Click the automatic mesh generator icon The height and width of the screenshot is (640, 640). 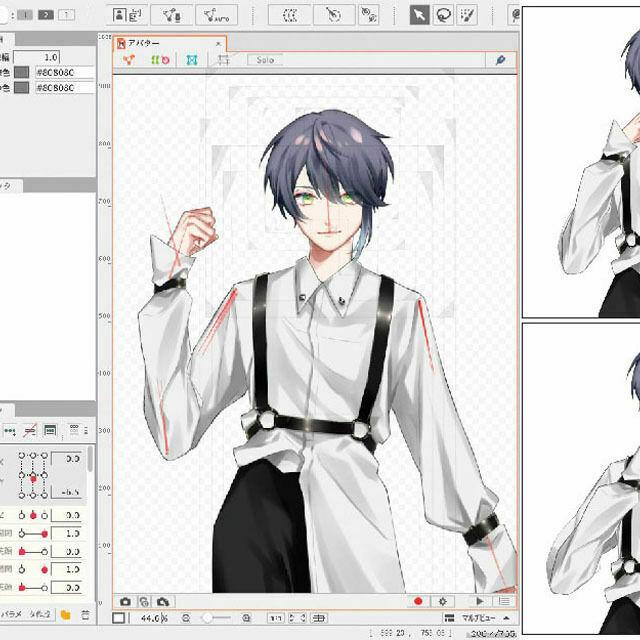click(x=217, y=15)
